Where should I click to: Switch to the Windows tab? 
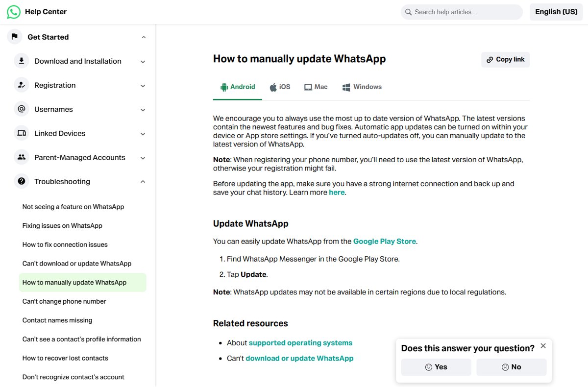362,87
